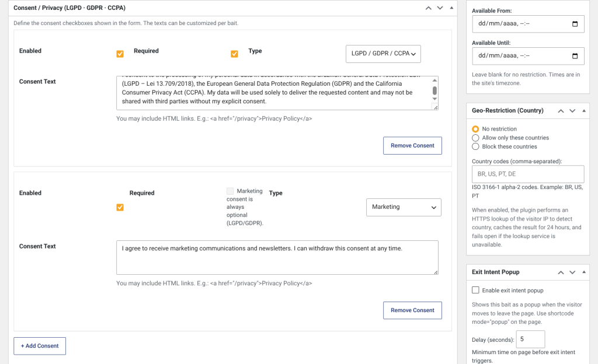Select the No restriction radio option
Viewport: 598px width, 364px height.
(475, 129)
